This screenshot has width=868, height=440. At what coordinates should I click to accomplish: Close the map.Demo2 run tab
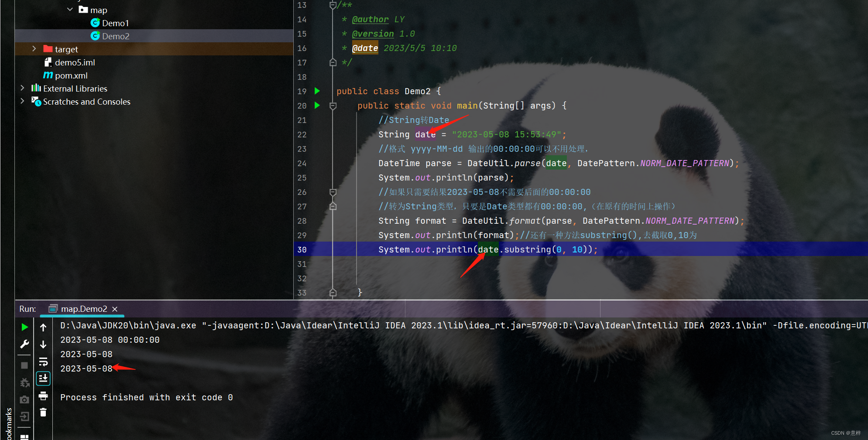(115, 309)
